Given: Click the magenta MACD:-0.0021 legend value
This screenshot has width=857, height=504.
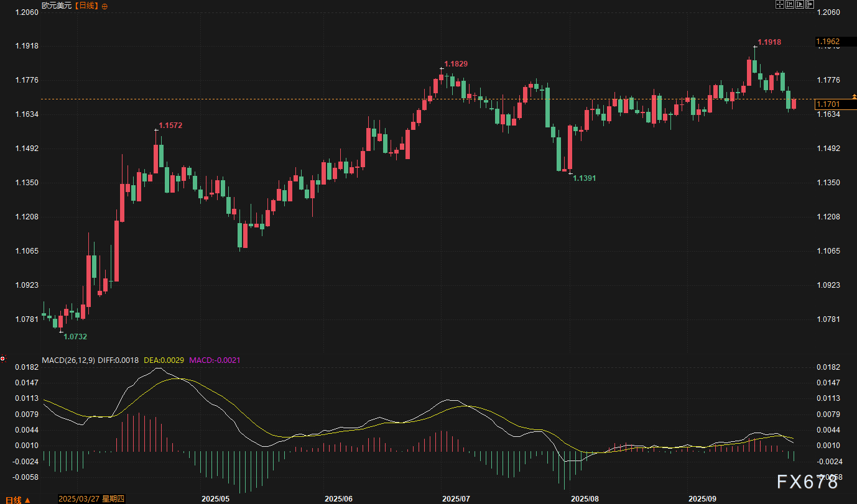Looking at the screenshot, I should pyautogui.click(x=215, y=360).
